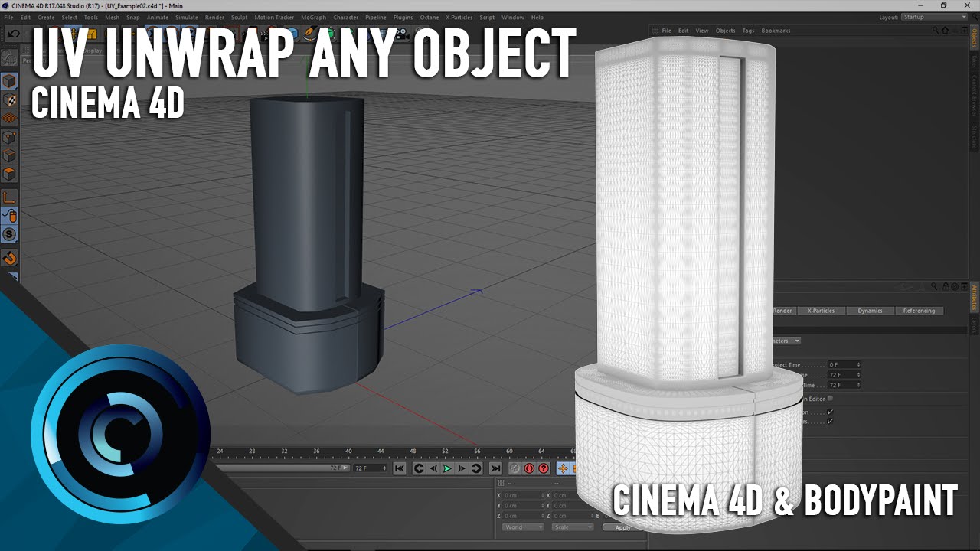Screen dimensions: 980x551
Task: Toggle the Tweak mouse icon in left toolbar
Action: (9, 216)
